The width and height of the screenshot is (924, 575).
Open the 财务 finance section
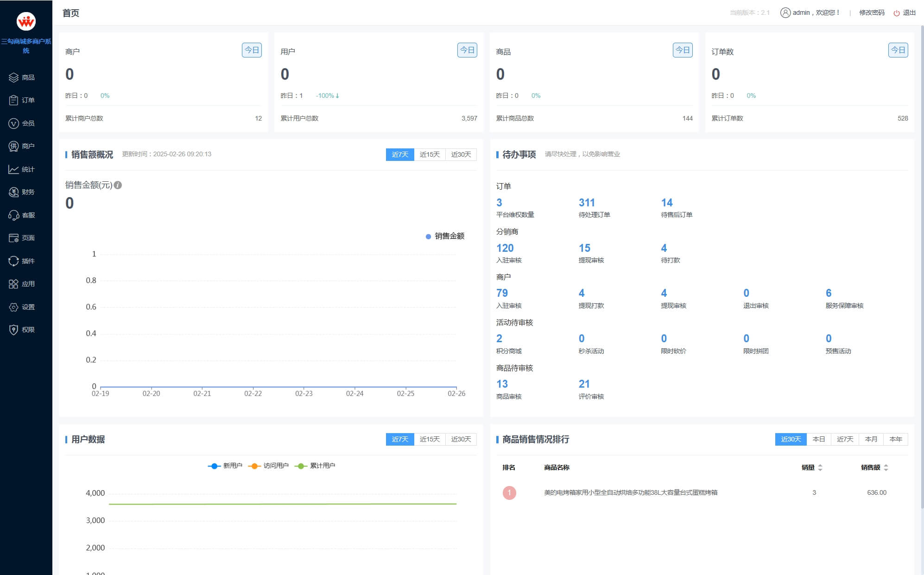pyautogui.click(x=26, y=192)
